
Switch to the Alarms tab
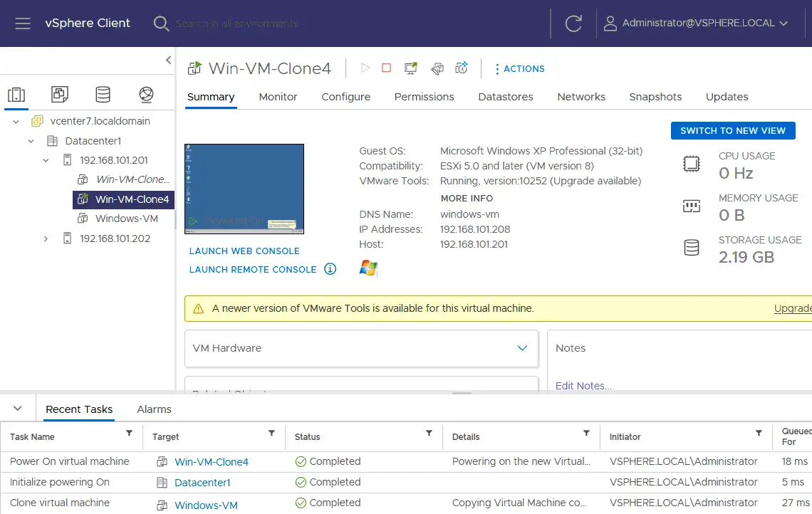tap(154, 409)
